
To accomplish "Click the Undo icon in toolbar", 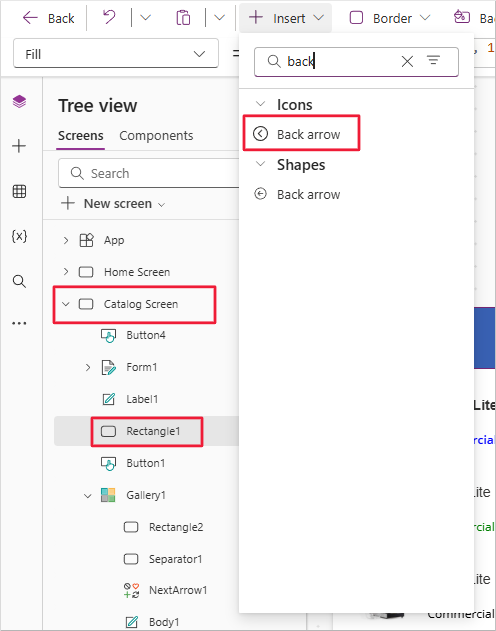I will [109, 18].
